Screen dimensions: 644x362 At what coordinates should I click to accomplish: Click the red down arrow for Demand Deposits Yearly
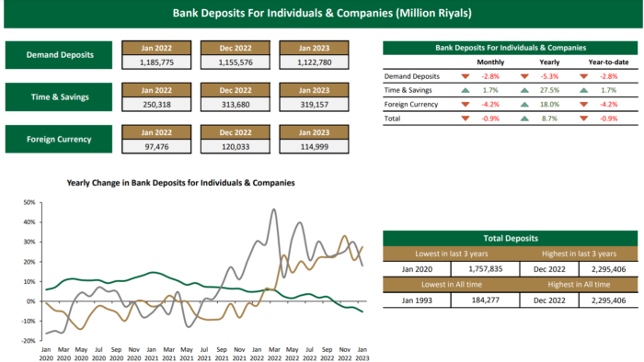[x=524, y=76]
